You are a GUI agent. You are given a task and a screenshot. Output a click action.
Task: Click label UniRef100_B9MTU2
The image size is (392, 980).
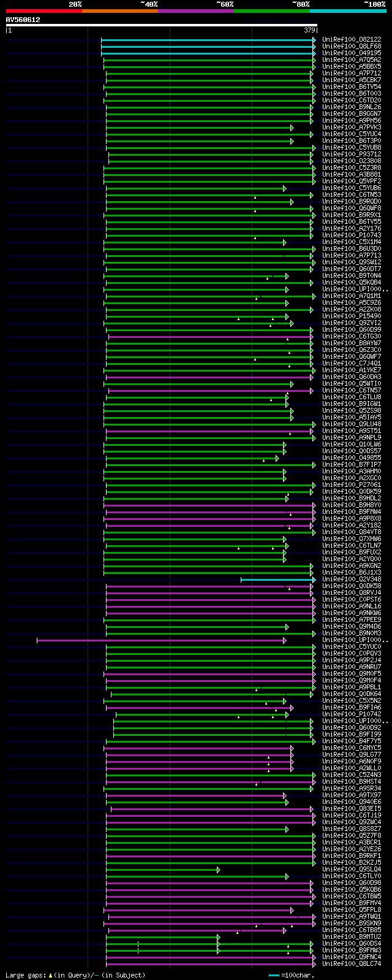click(352, 936)
